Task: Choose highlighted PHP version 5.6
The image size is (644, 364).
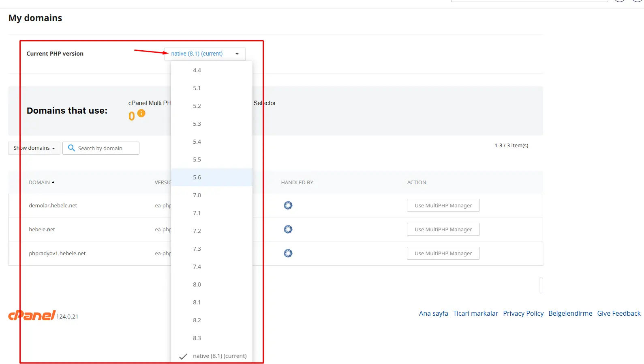Action: click(x=212, y=177)
